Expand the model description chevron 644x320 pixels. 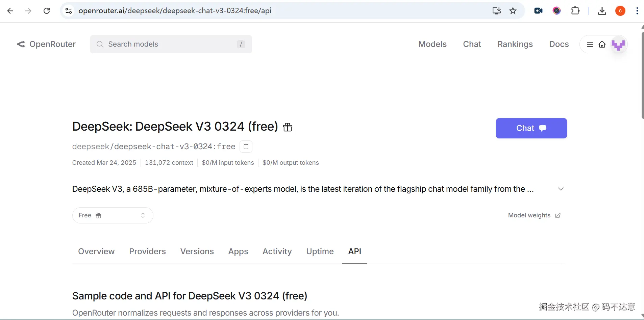561,189
